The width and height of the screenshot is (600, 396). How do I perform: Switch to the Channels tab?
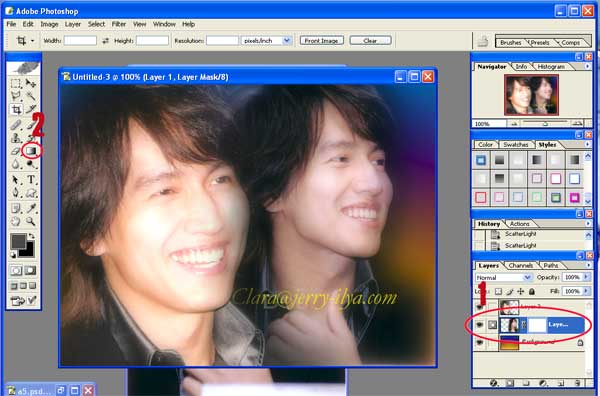pos(520,265)
